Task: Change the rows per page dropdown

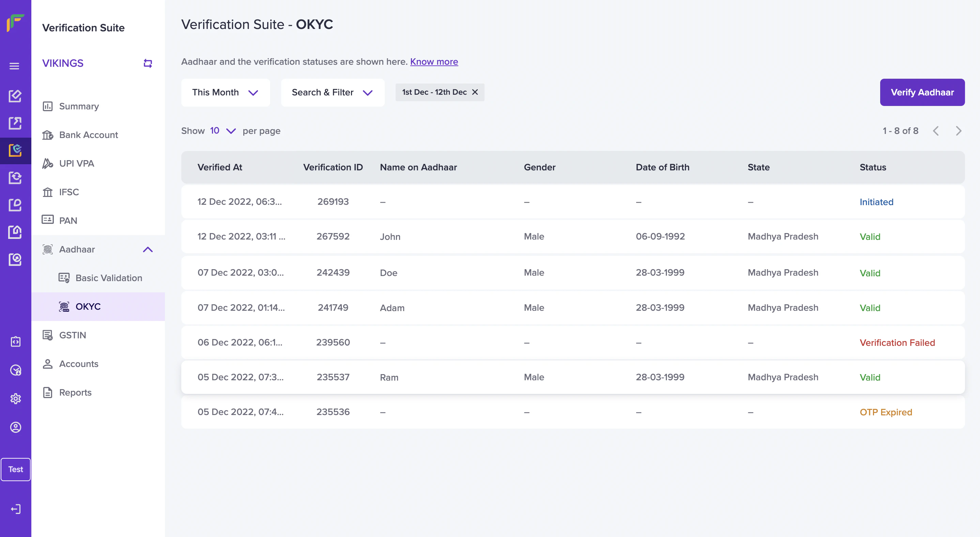Action: point(223,131)
